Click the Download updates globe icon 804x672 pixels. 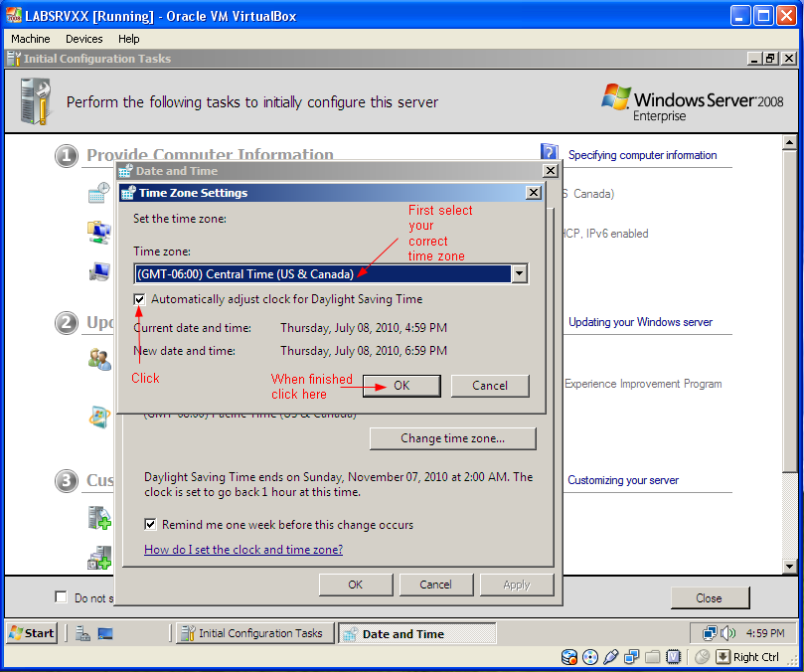pos(99,417)
